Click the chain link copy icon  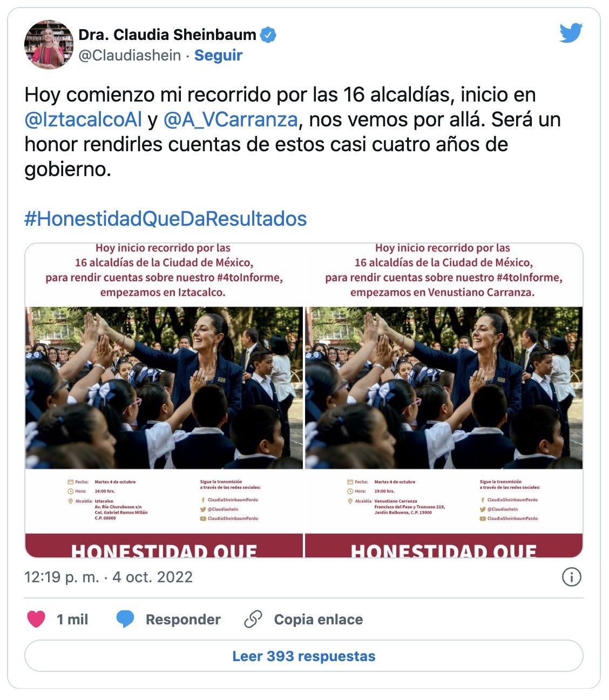[253, 619]
